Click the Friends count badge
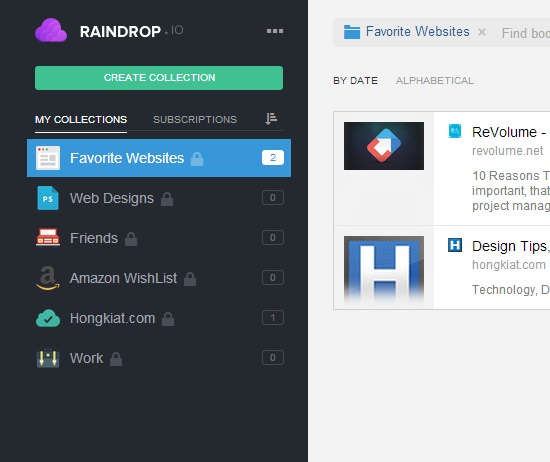 pos(273,238)
